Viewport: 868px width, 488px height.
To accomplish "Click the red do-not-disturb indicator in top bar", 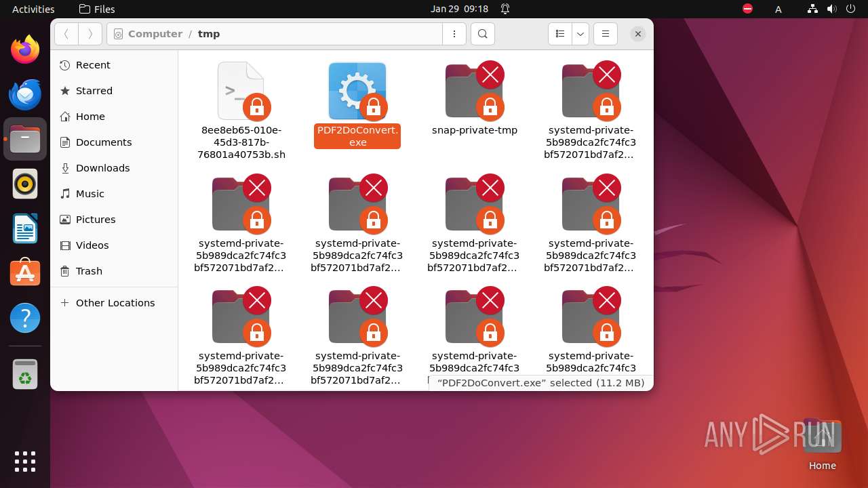I will coord(747,9).
